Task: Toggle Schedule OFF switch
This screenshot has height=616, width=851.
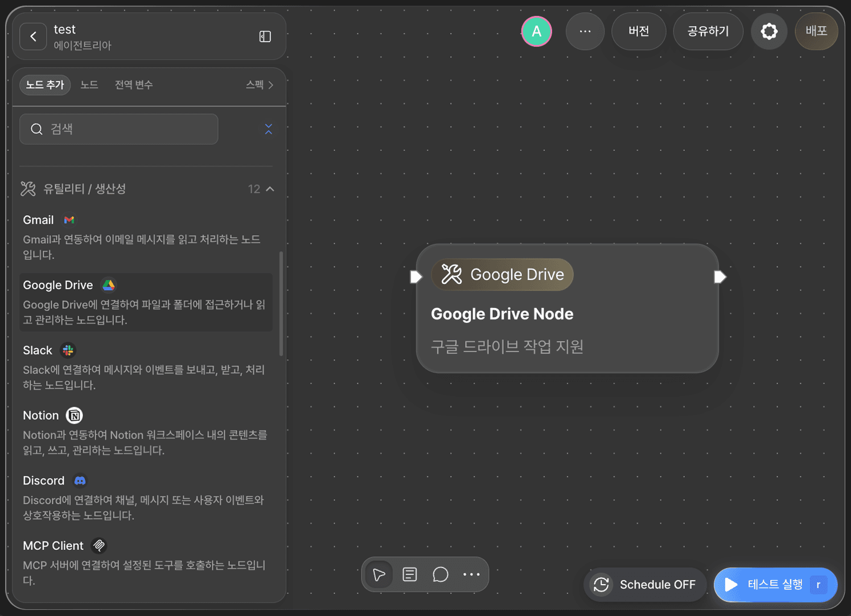Action: pyautogui.click(x=645, y=585)
